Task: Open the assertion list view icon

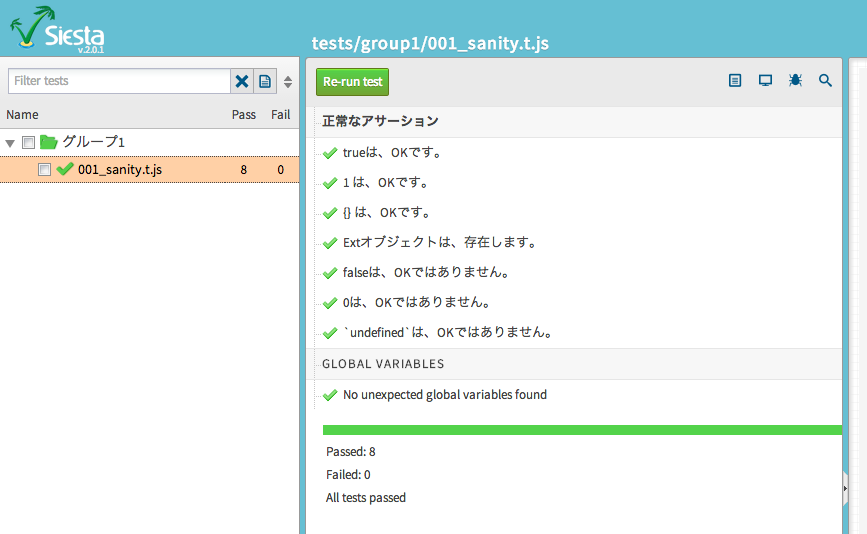Action: pos(735,81)
